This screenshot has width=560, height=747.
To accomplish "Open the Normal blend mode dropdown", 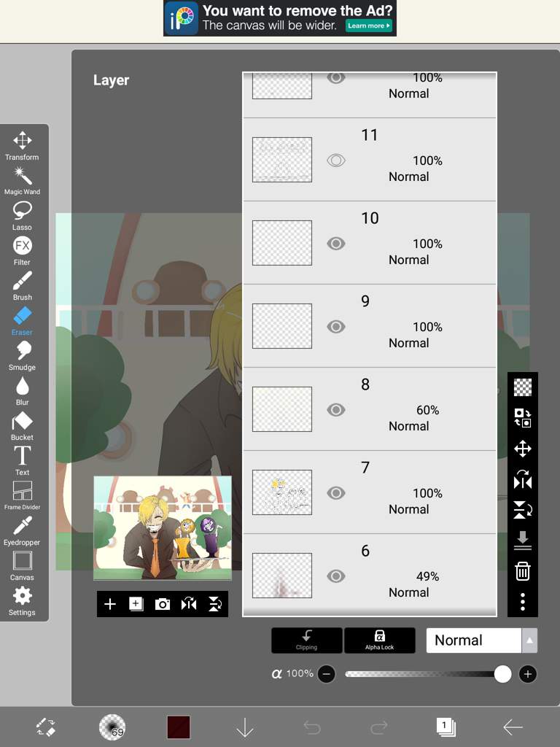I will (x=473, y=640).
